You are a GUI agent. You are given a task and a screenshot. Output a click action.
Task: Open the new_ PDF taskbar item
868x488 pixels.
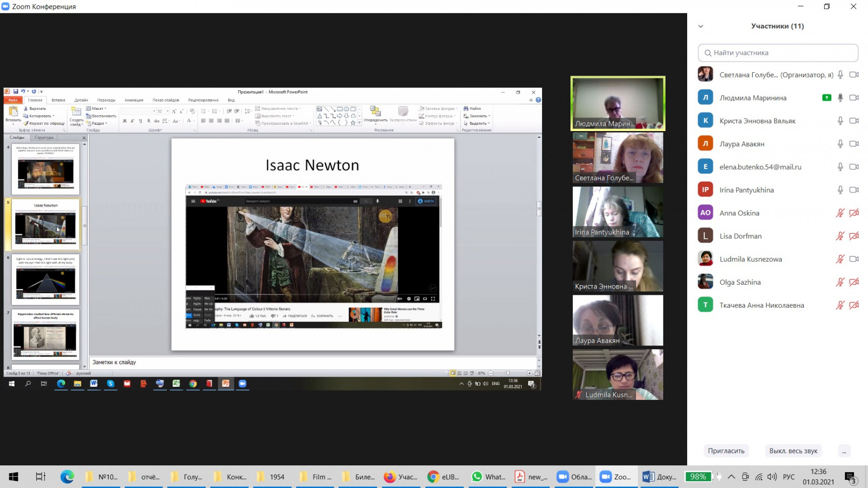tap(531, 477)
